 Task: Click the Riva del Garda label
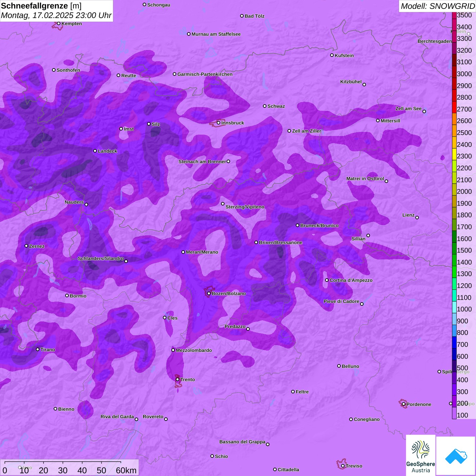pos(117,417)
